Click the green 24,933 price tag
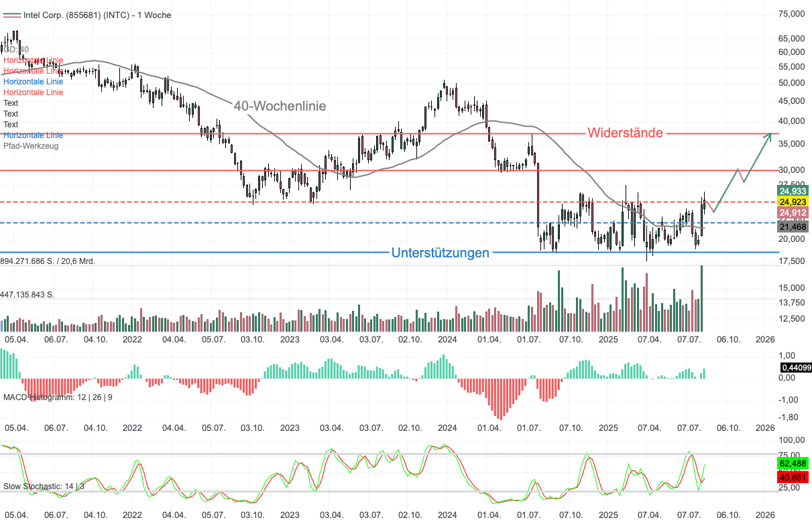This screenshot has height=524, width=812. [793, 191]
